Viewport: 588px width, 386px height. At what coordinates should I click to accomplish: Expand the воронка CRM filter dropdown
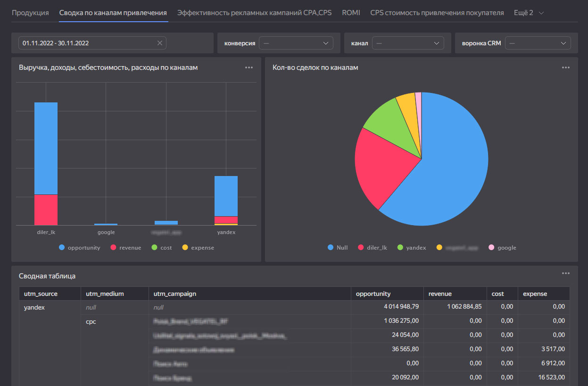click(538, 43)
